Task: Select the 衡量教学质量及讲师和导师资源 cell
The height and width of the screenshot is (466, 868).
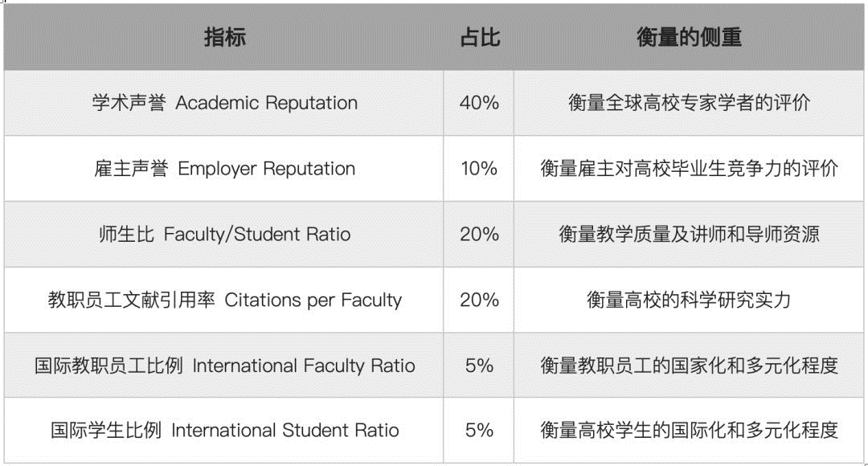Action: tap(689, 235)
